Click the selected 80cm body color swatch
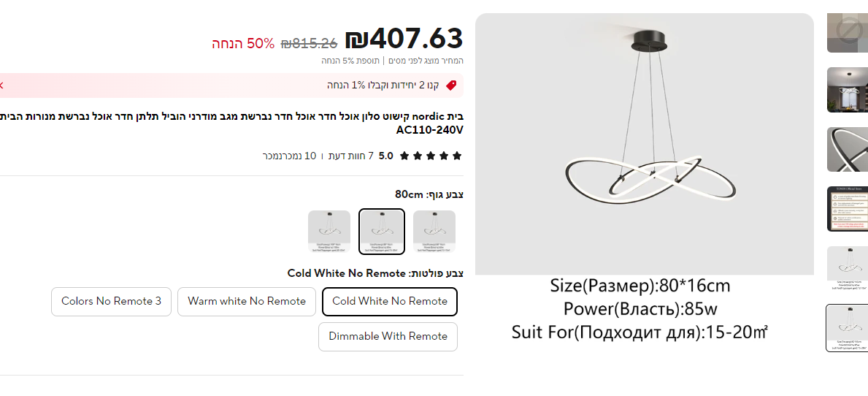This screenshot has width=868, height=396. click(x=382, y=232)
